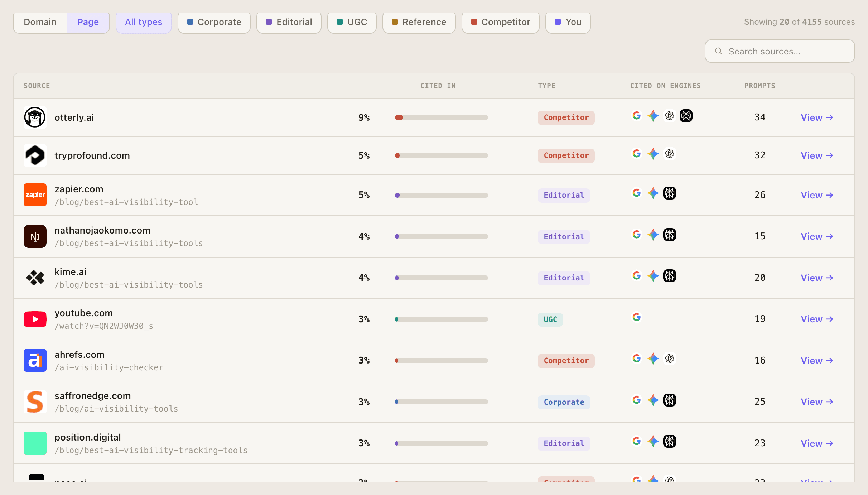
Task: Open View link for nathanojaokomo.com
Action: (x=817, y=236)
